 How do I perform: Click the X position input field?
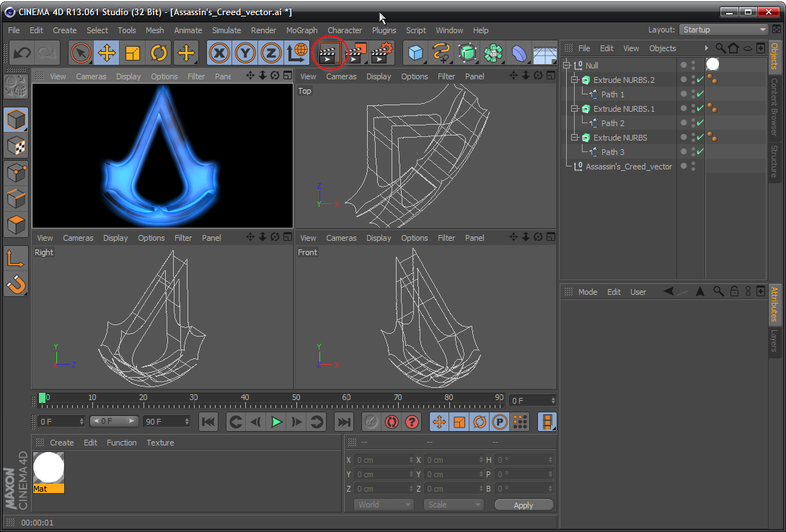point(384,460)
